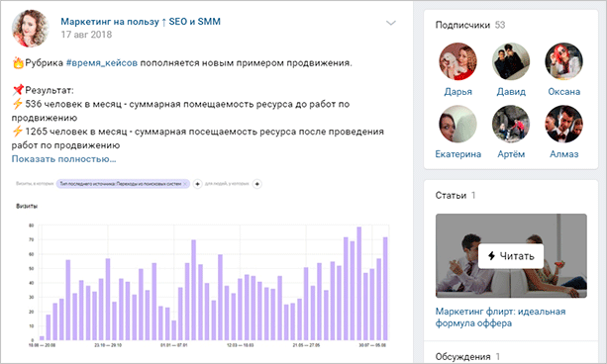607x364 pixels.
Task: Click the name Оксана under subscribers
Action: pyautogui.click(x=564, y=92)
